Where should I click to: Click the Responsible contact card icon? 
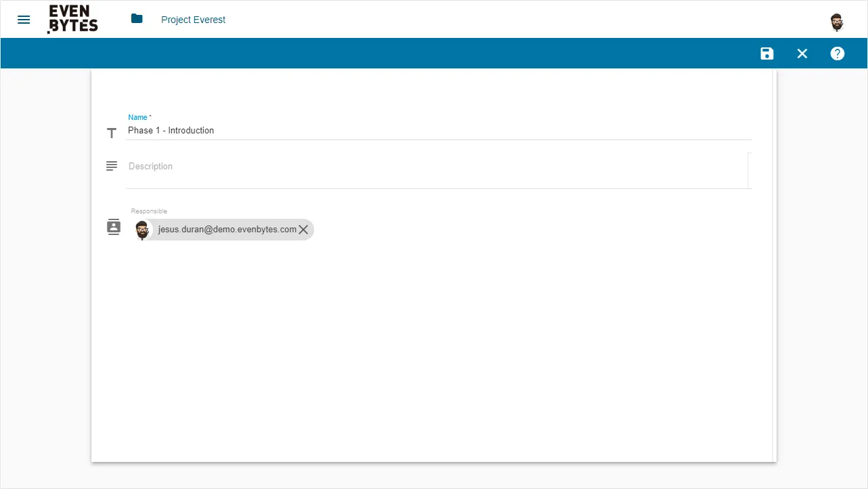[114, 227]
